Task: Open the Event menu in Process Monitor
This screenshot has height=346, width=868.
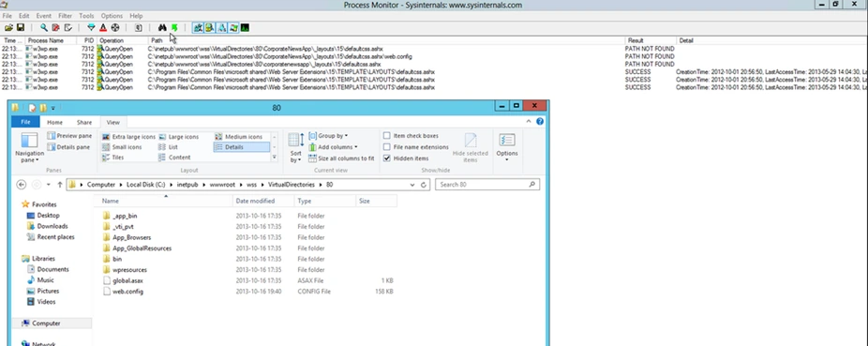Action: [x=44, y=16]
